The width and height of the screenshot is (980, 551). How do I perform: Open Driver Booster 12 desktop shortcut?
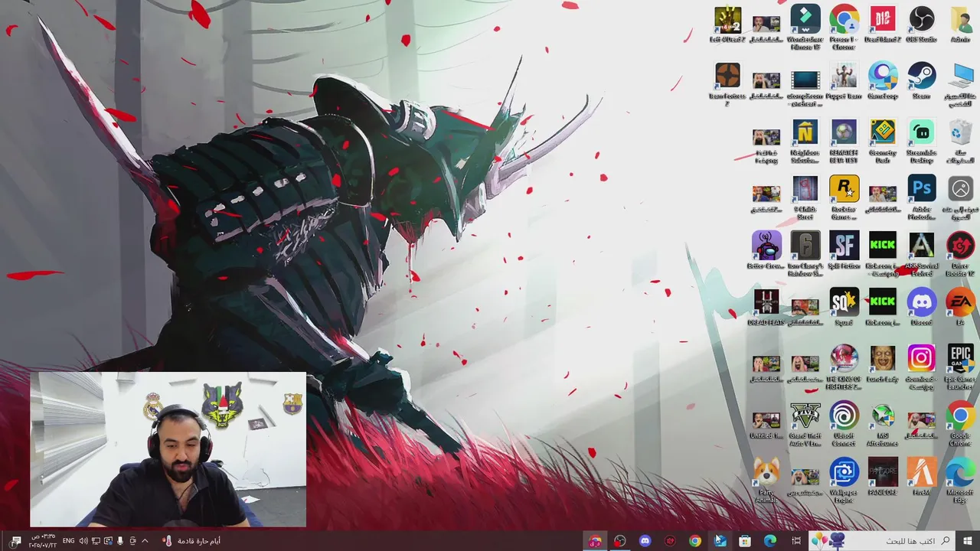click(x=960, y=254)
